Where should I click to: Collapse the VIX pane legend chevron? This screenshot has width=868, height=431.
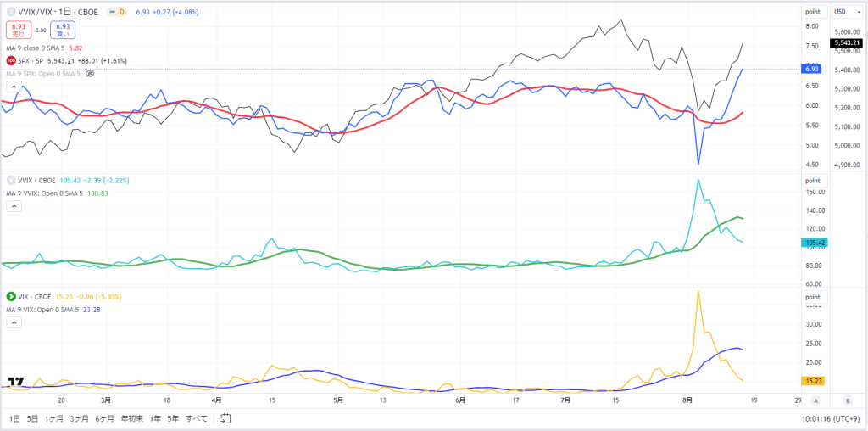pyautogui.click(x=14, y=322)
